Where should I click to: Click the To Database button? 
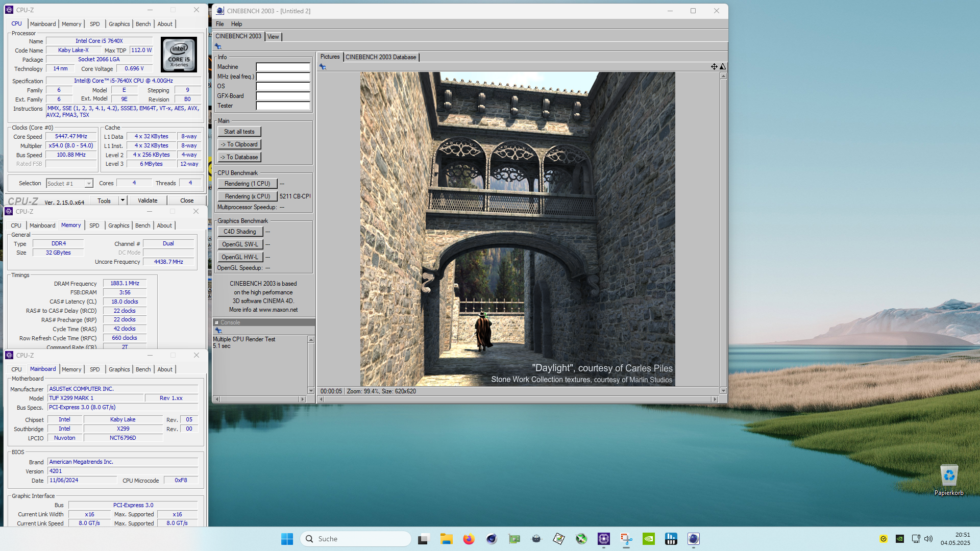pos(239,157)
